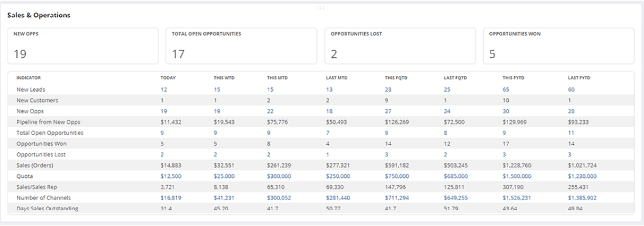
Task: Open Quota Last FYTD value $1,230,000
Action: (x=582, y=176)
